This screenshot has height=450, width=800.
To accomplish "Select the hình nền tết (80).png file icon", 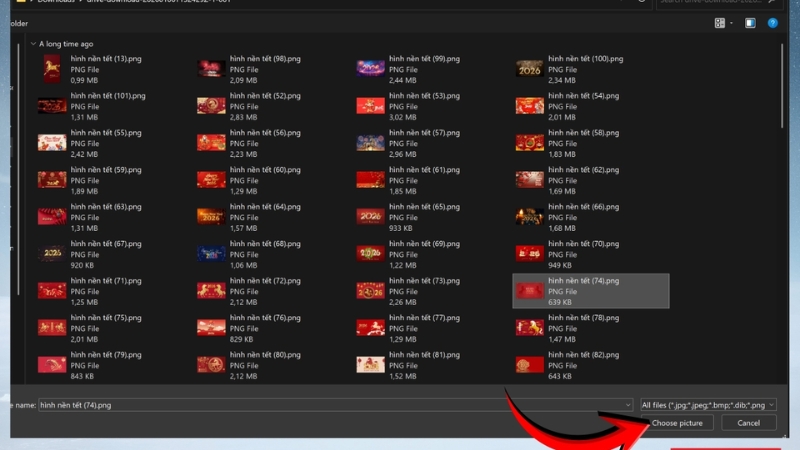I will coord(211,365).
